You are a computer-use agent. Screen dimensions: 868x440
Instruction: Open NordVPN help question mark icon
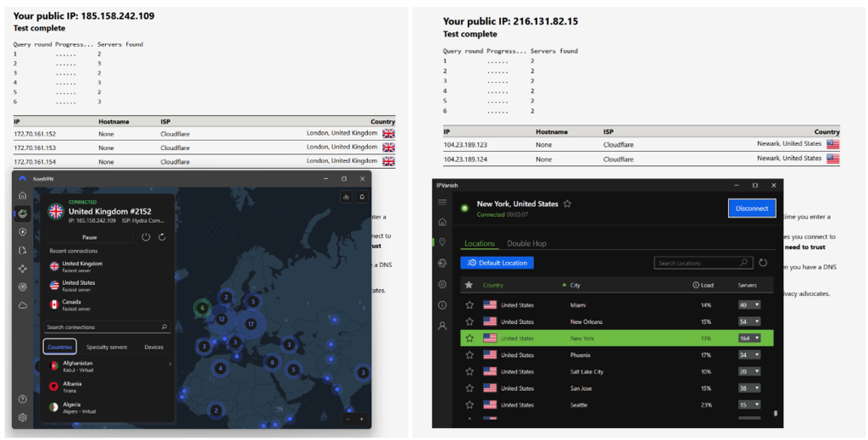22,399
